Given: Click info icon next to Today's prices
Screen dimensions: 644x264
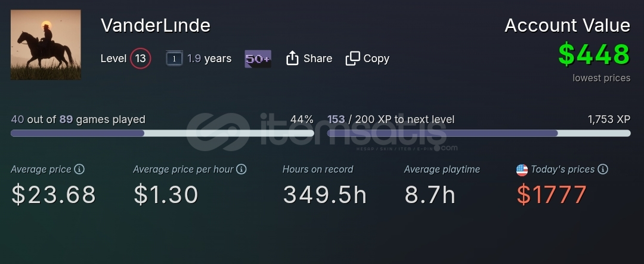Looking at the screenshot, I should coord(602,169).
